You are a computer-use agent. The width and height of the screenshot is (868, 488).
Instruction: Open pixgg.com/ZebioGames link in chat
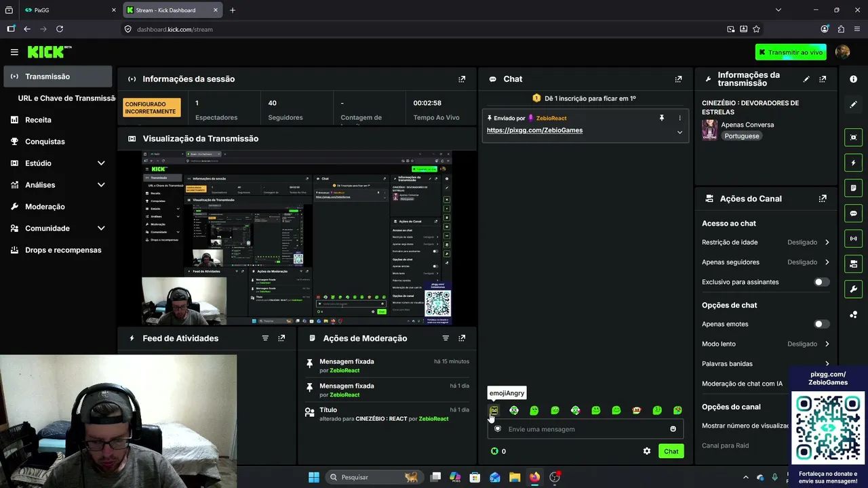pyautogui.click(x=534, y=130)
